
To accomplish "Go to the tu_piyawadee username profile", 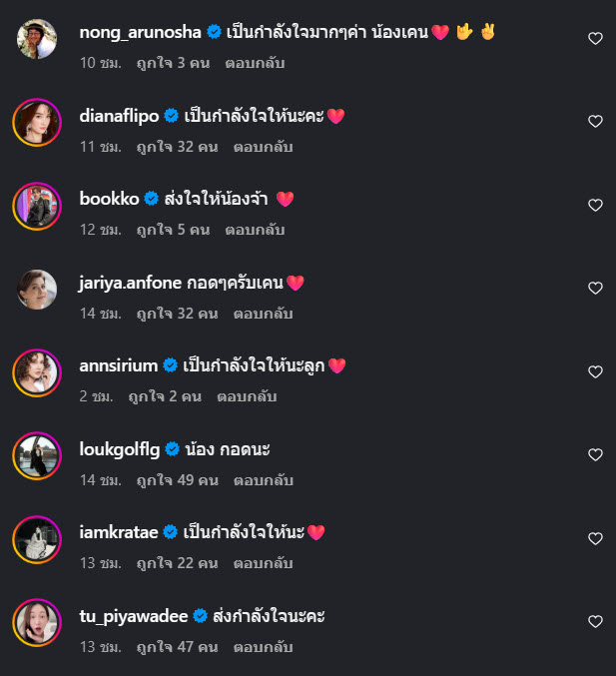I will [x=133, y=616].
